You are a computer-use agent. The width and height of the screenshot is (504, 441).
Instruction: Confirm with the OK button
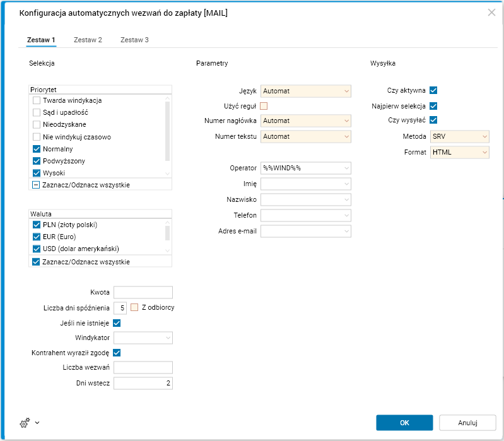(404, 423)
